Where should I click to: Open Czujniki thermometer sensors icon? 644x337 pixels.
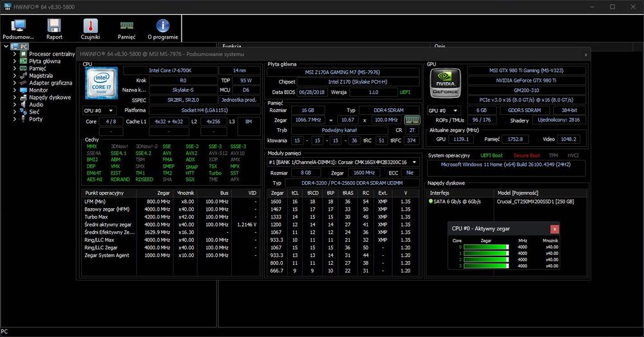90,26
